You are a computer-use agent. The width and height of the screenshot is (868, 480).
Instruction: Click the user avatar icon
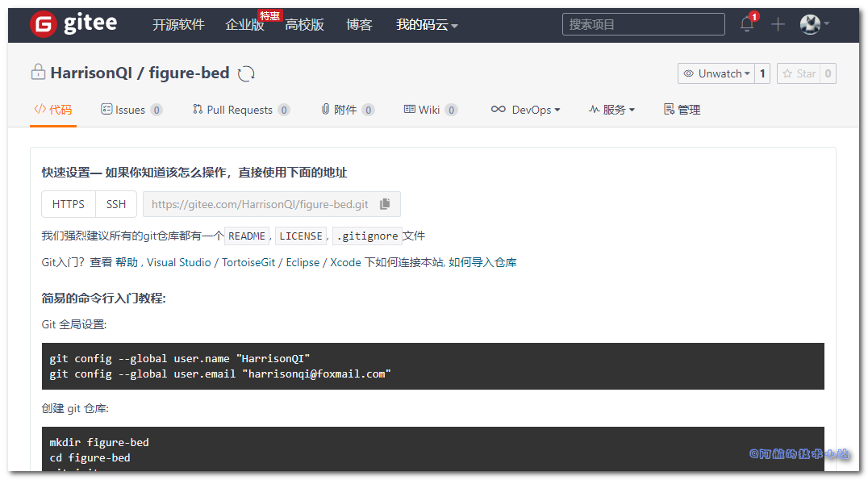coord(809,24)
